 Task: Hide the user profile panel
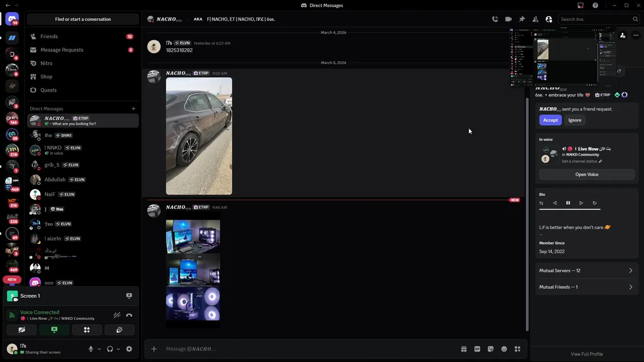[x=549, y=19]
